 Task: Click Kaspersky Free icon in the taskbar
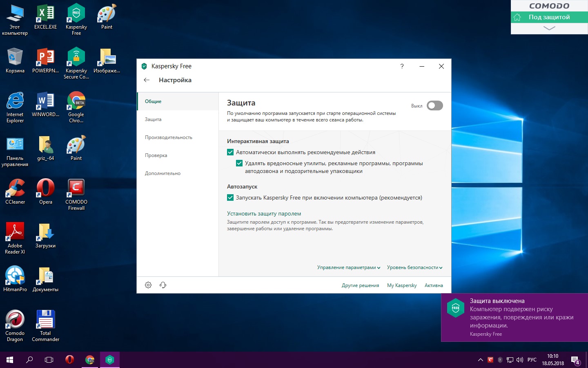tap(109, 360)
